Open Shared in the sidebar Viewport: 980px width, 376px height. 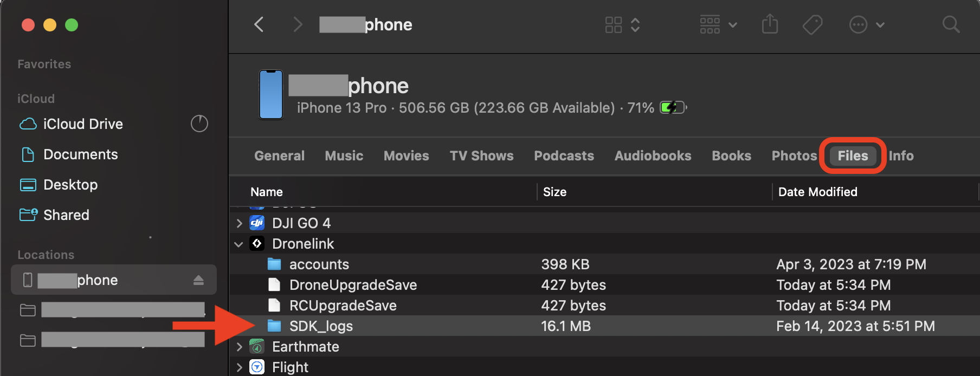pos(66,215)
